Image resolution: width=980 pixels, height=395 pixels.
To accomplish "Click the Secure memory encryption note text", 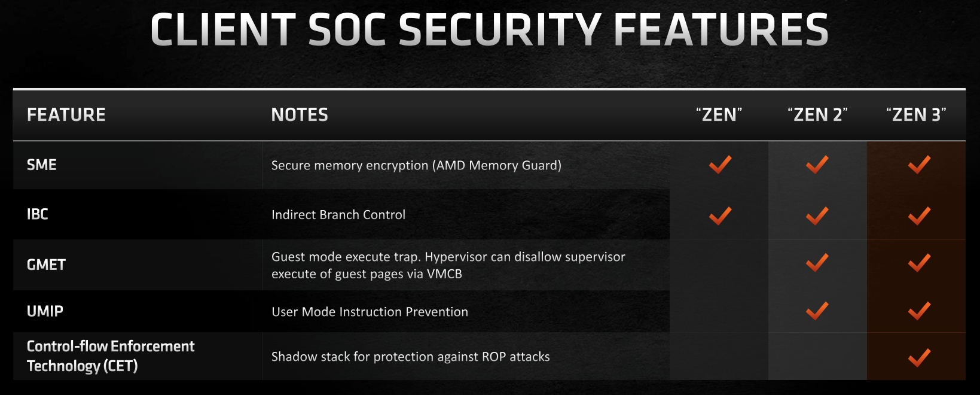I will (x=416, y=165).
